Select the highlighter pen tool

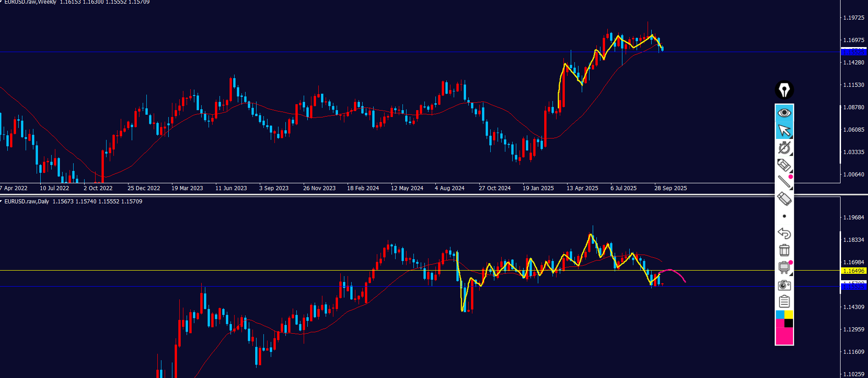[784, 165]
